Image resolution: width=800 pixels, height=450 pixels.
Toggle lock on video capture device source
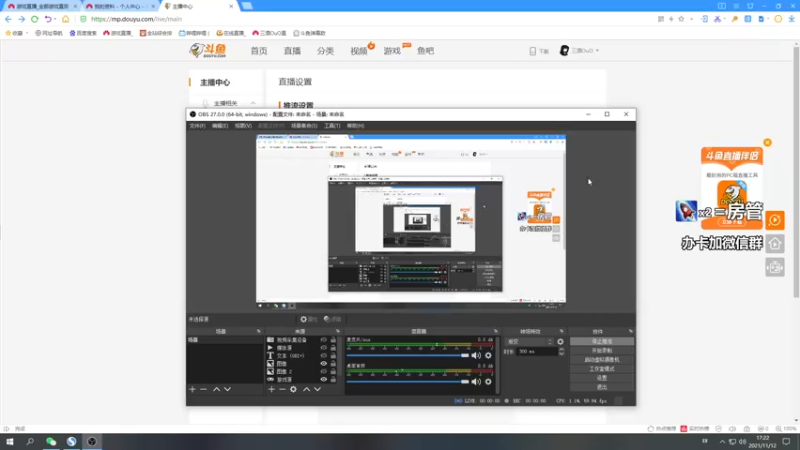click(333, 340)
